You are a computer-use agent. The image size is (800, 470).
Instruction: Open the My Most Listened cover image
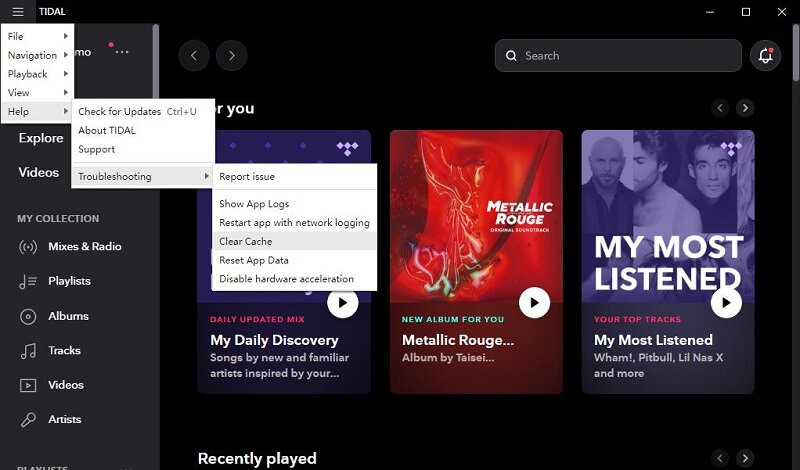[668, 216]
